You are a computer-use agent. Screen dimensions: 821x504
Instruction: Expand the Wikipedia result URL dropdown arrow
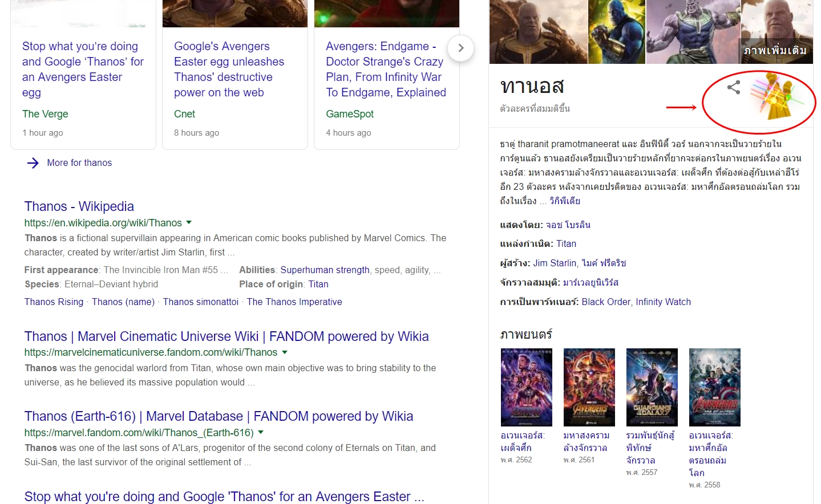[x=189, y=222]
